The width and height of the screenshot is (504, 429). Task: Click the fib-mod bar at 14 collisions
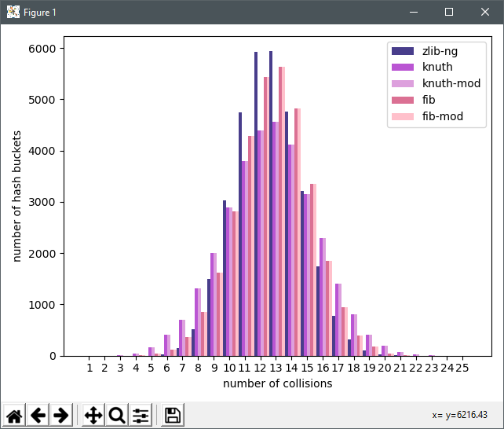point(299,233)
